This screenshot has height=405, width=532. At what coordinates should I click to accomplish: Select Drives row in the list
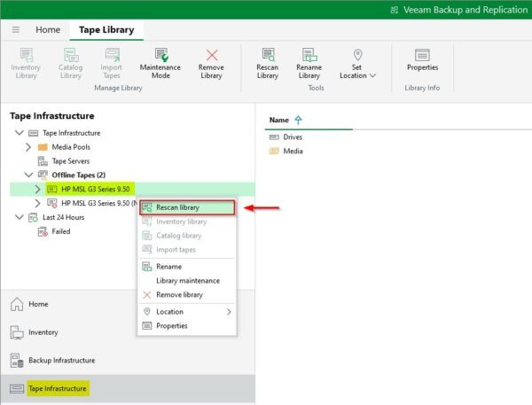tap(286, 137)
